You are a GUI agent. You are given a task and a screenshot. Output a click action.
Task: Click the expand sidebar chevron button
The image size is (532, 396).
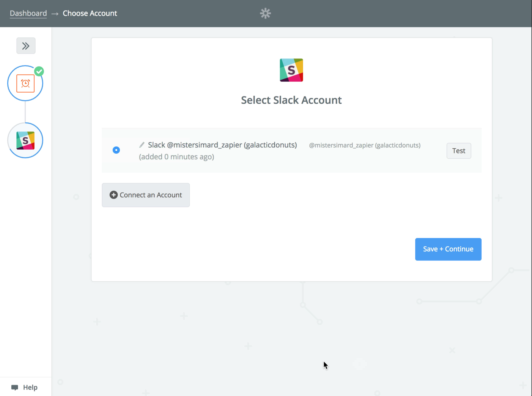(x=25, y=45)
